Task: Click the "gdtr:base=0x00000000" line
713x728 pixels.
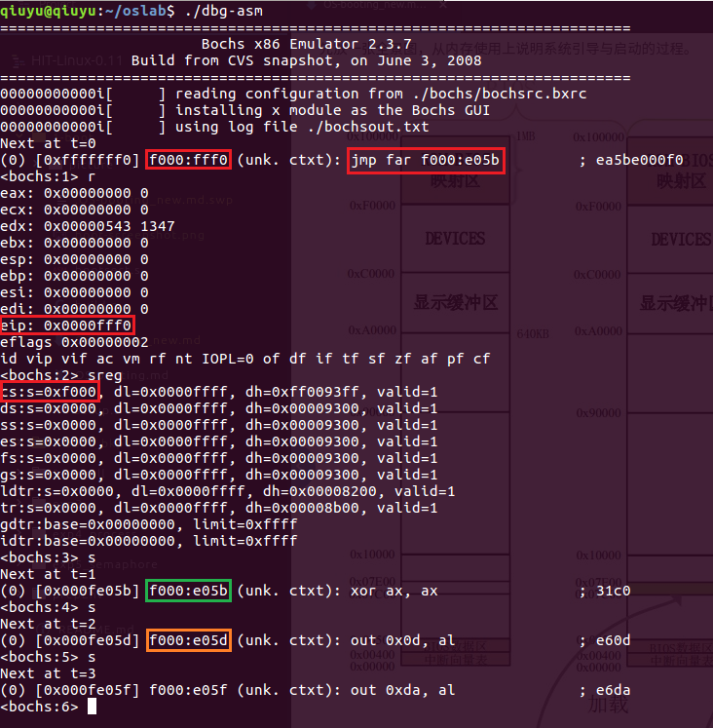Action: pos(148,525)
